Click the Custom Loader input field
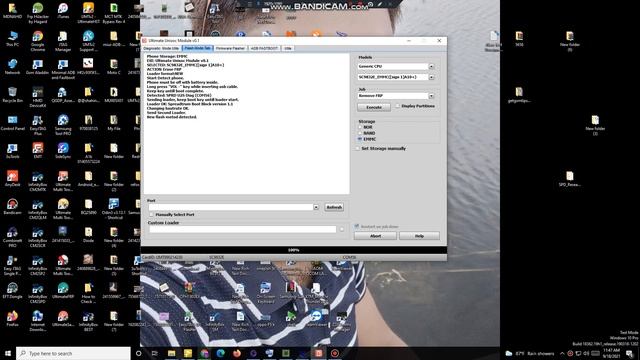 tap(242, 229)
